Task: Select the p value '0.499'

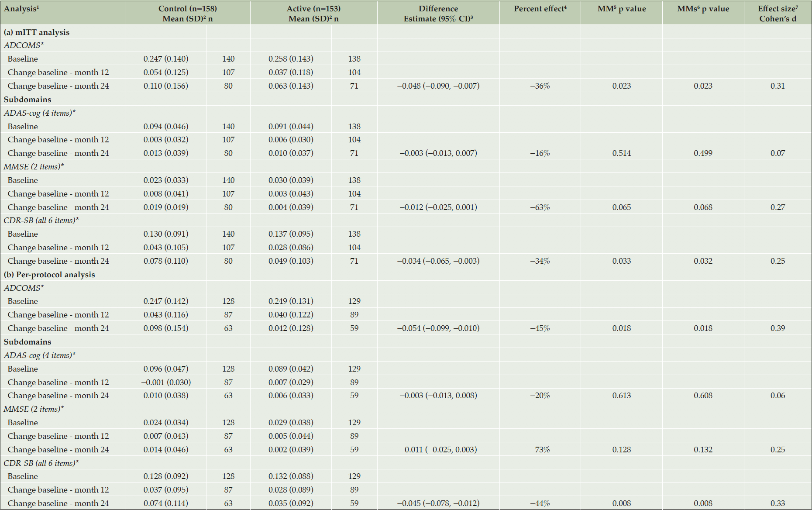Action: [x=703, y=153]
